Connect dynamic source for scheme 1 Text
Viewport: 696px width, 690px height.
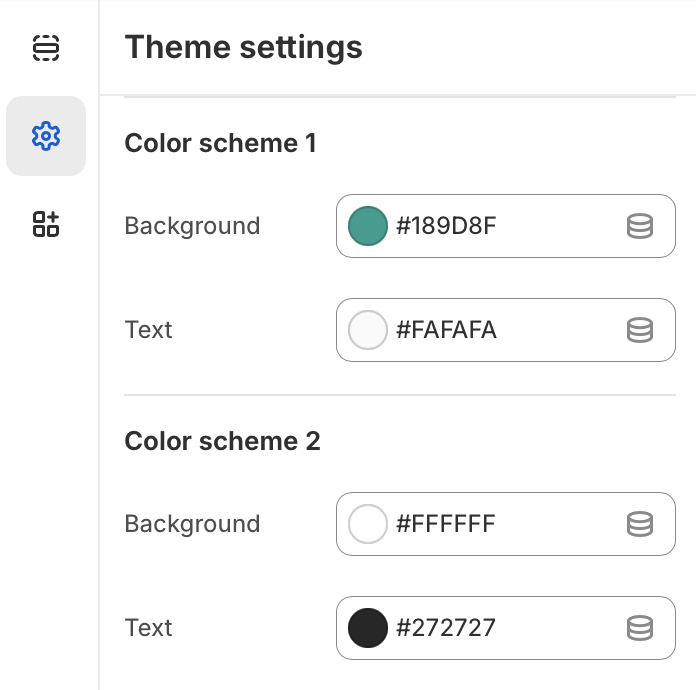point(640,330)
